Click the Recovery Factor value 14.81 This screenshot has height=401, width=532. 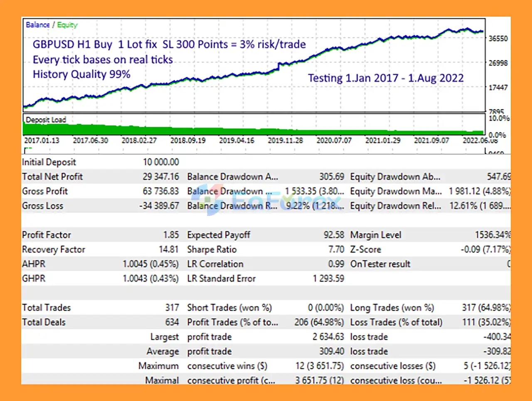coord(168,250)
